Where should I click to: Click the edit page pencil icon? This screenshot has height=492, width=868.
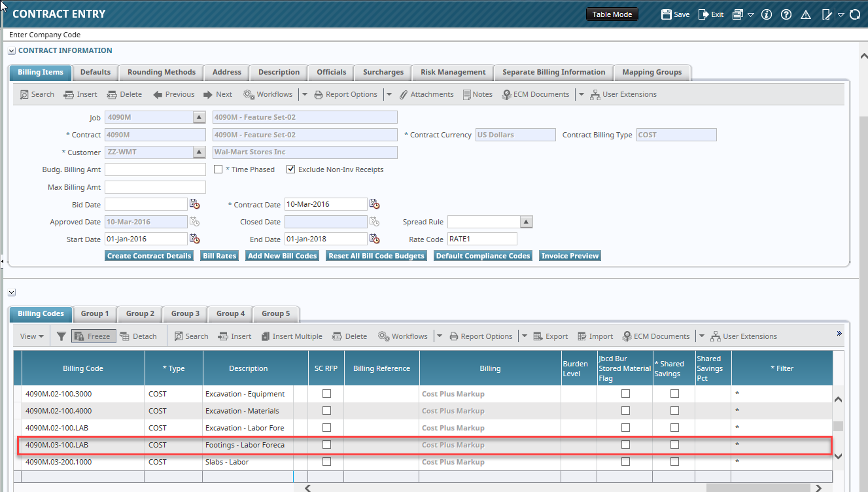827,14
